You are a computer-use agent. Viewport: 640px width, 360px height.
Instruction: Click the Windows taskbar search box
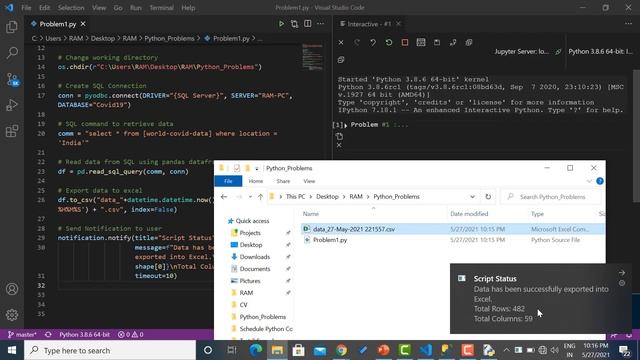coord(110,350)
